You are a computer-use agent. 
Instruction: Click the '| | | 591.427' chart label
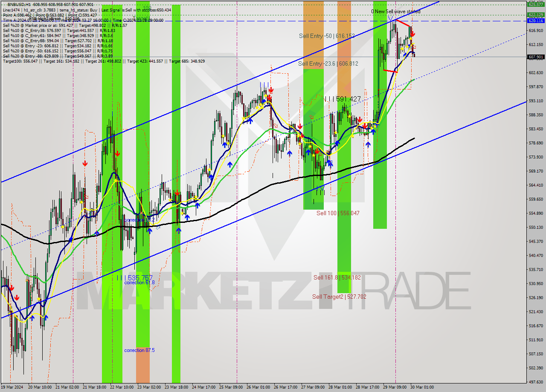point(342,99)
